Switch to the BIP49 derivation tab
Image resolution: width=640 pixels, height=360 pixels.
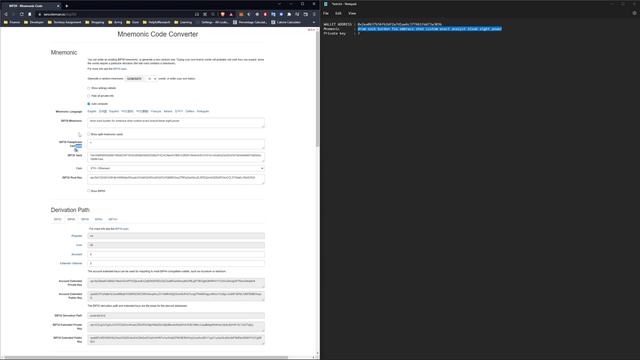(85, 219)
